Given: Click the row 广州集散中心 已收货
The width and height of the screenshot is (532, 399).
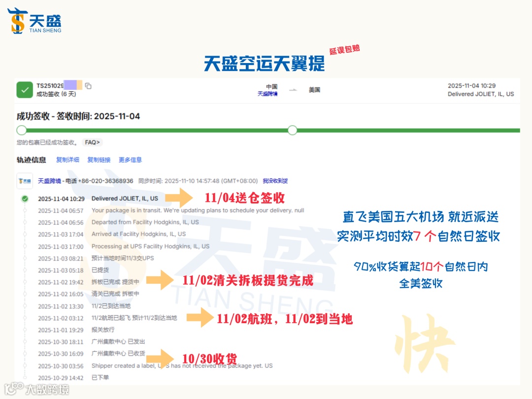Looking at the screenshot, I should pyautogui.click(x=91, y=354).
